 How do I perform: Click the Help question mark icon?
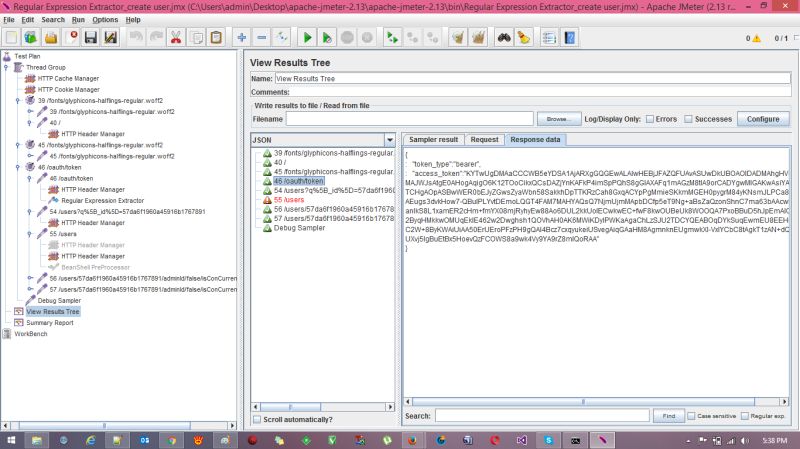point(570,37)
